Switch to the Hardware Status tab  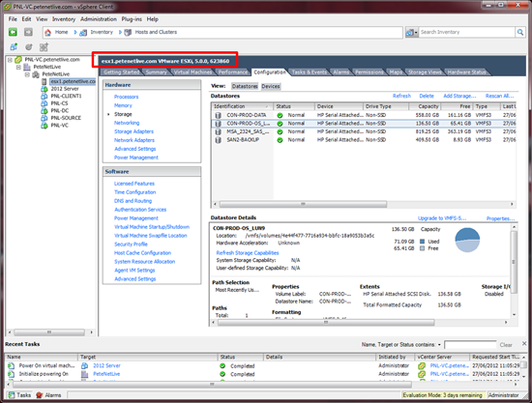(466, 72)
